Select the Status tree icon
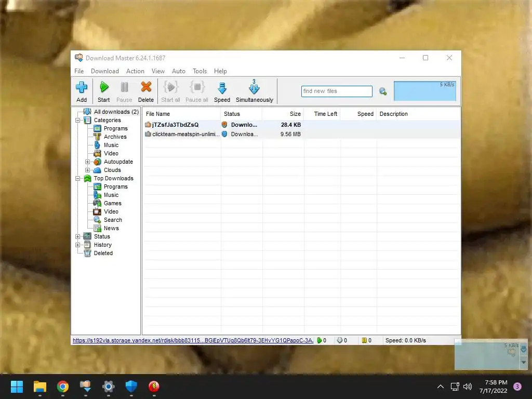Screen dimensions: 532x399 tap(87, 236)
